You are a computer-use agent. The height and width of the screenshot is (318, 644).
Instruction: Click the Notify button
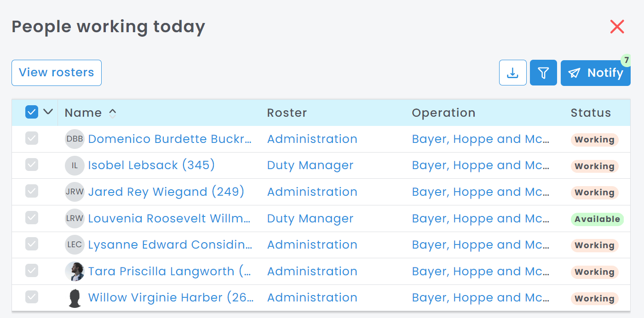click(x=595, y=73)
